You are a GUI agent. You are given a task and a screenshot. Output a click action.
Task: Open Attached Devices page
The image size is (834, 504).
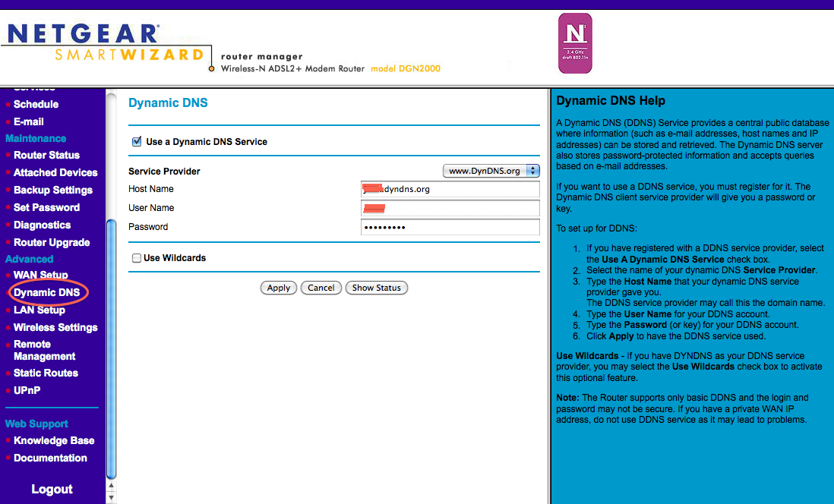56,173
